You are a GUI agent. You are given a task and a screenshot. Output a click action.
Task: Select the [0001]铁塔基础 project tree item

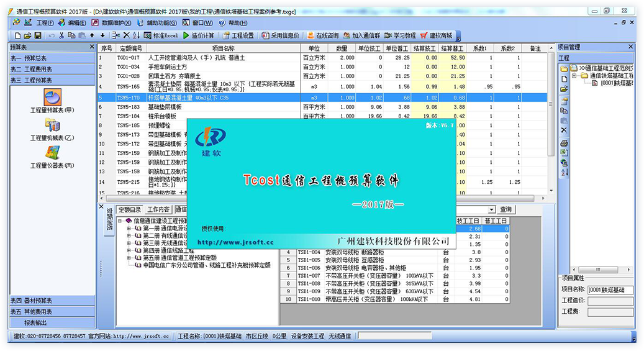[616, 83]
